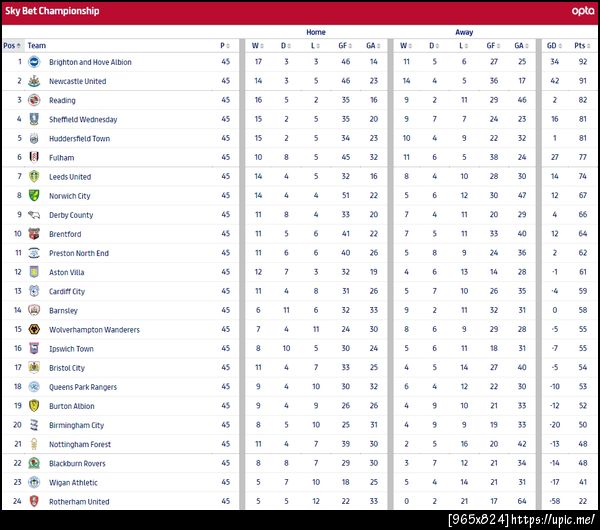Sort table by Pts column header

tap(579, 45)
